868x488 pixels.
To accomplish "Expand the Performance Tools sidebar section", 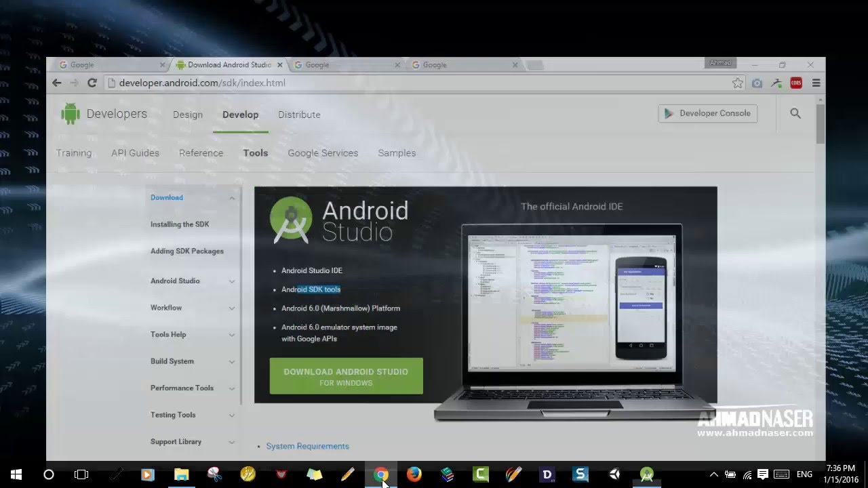I will [232, 388].
